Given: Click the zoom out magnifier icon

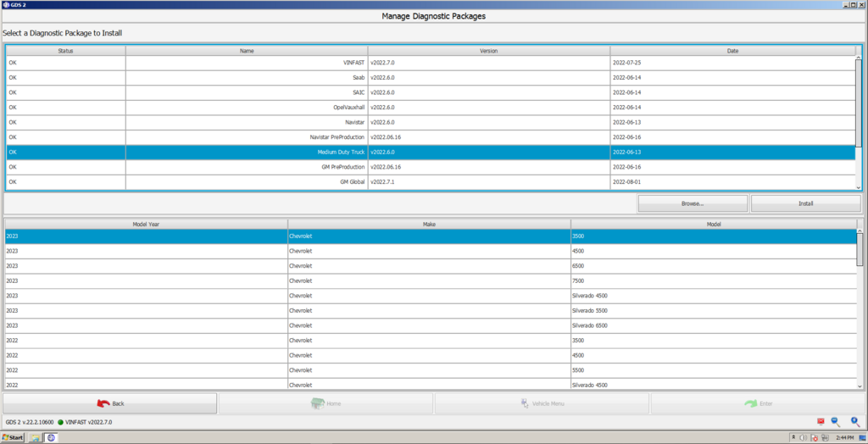Looking at the screenshot, I should 836,421.
